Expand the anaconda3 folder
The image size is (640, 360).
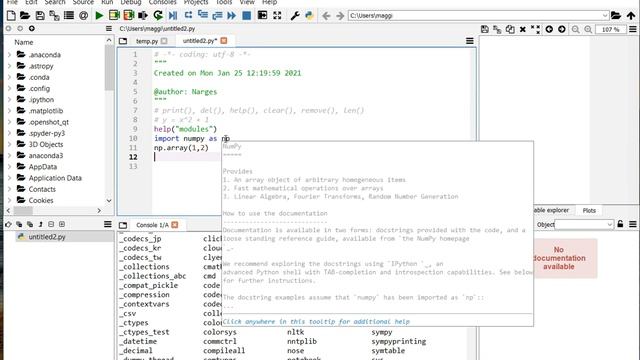pos(9,156)
